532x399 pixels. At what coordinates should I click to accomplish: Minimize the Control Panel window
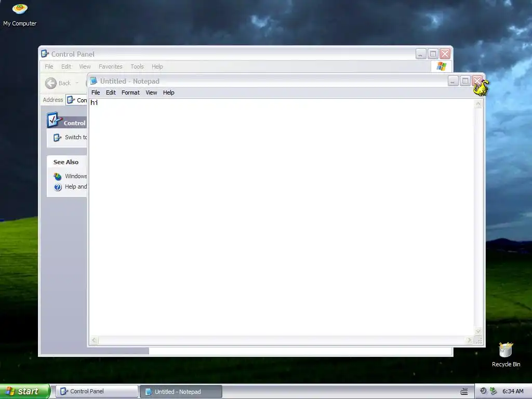click(x=421, y=54)
